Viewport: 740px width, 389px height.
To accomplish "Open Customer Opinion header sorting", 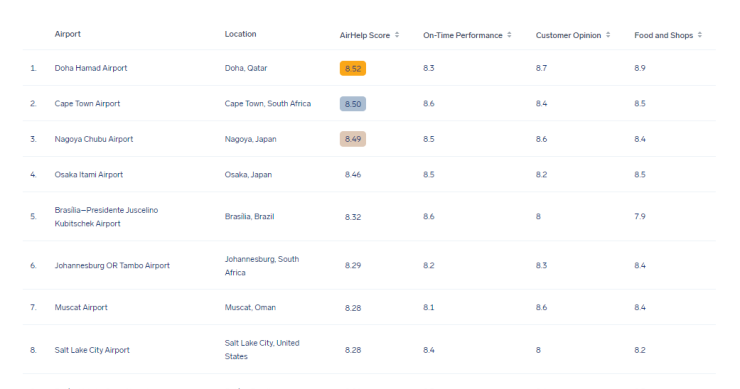I will 568,35.
